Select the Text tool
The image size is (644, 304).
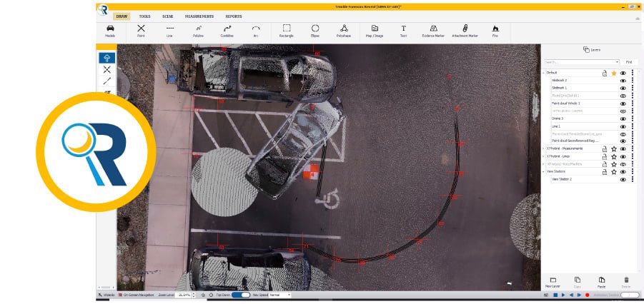(x=403, y=31)
